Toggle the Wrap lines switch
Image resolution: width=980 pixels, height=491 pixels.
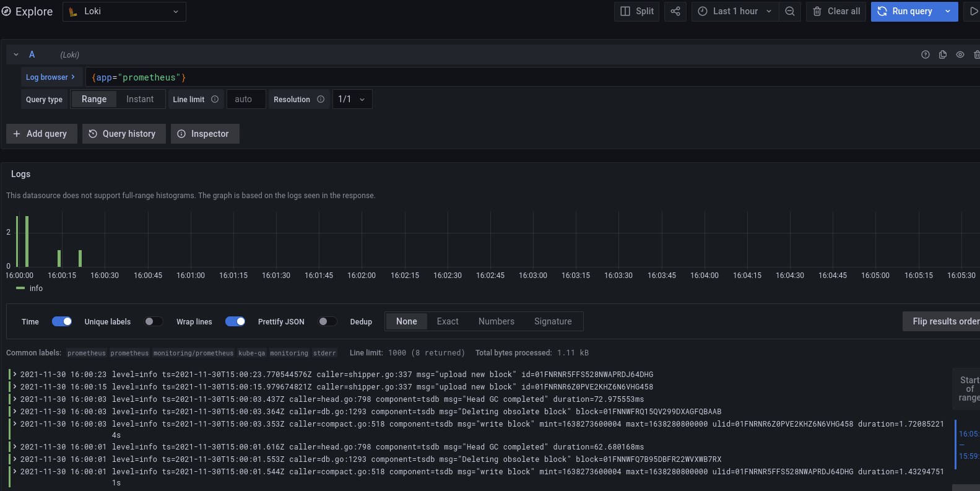coord(235,321)
